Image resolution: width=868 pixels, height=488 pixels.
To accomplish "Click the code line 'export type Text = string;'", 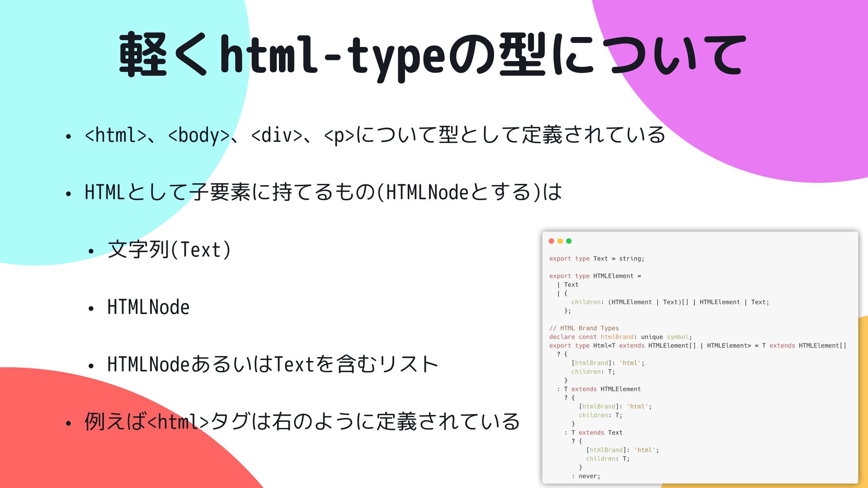I will pyautogui.click(x=597, y=258).
